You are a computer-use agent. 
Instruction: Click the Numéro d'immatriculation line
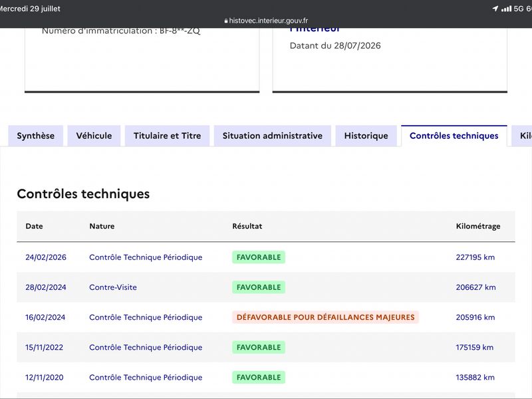(x=121, y=31)
